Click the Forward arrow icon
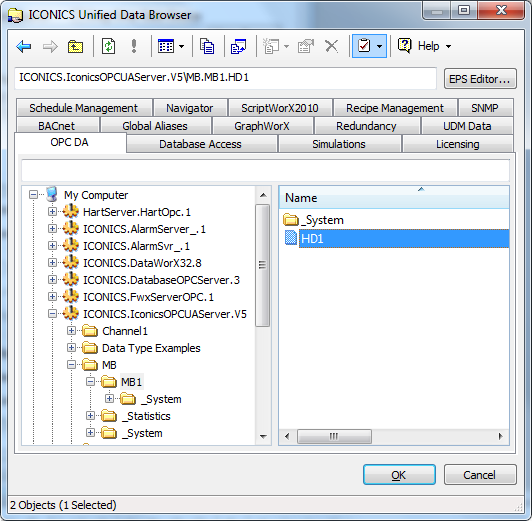The height and width of the screenshot is (521, 532). (x=50, y=46)
